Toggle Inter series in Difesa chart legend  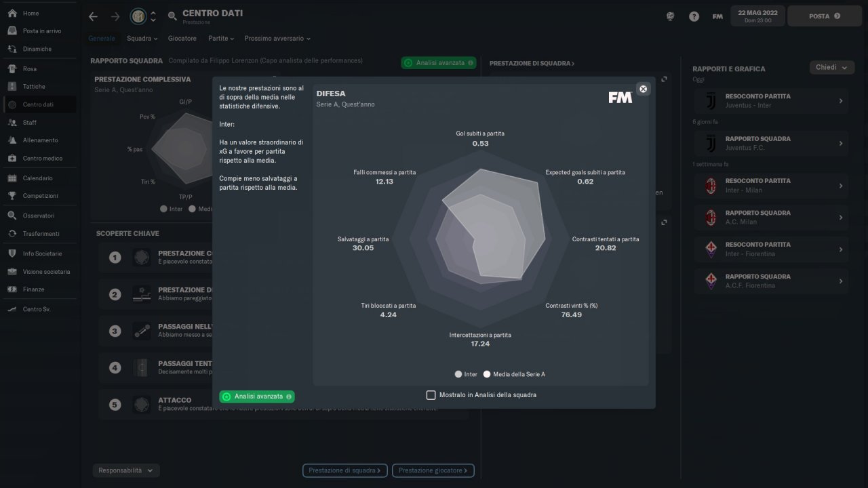(x=467, y=374)
